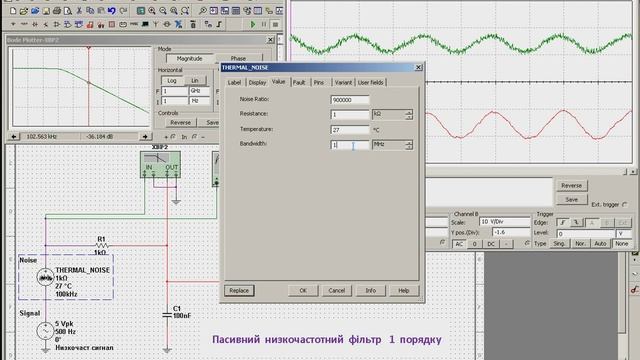This screenshot has width=640, height=360.
Task: Click the Replace button
Action: click(239, 291)
